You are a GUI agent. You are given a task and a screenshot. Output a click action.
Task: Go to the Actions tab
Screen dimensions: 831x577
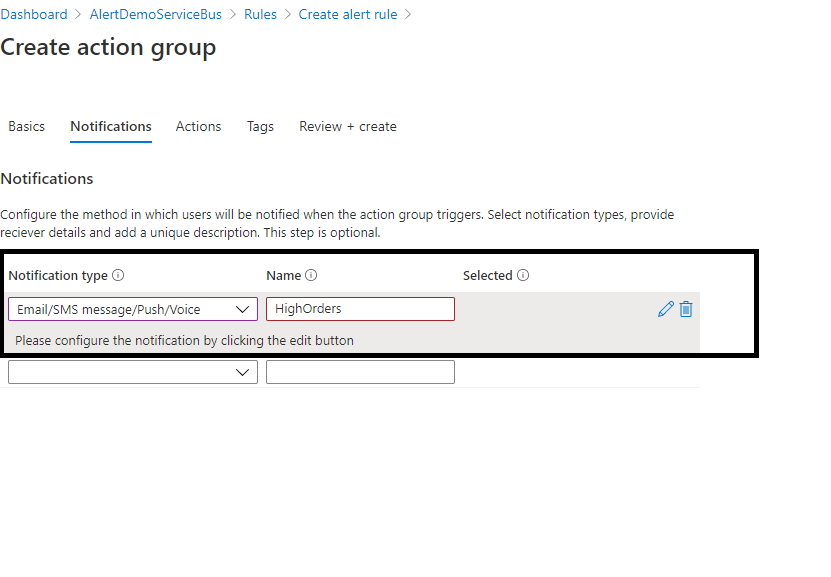pyautogui.click(x=198, y=126)
